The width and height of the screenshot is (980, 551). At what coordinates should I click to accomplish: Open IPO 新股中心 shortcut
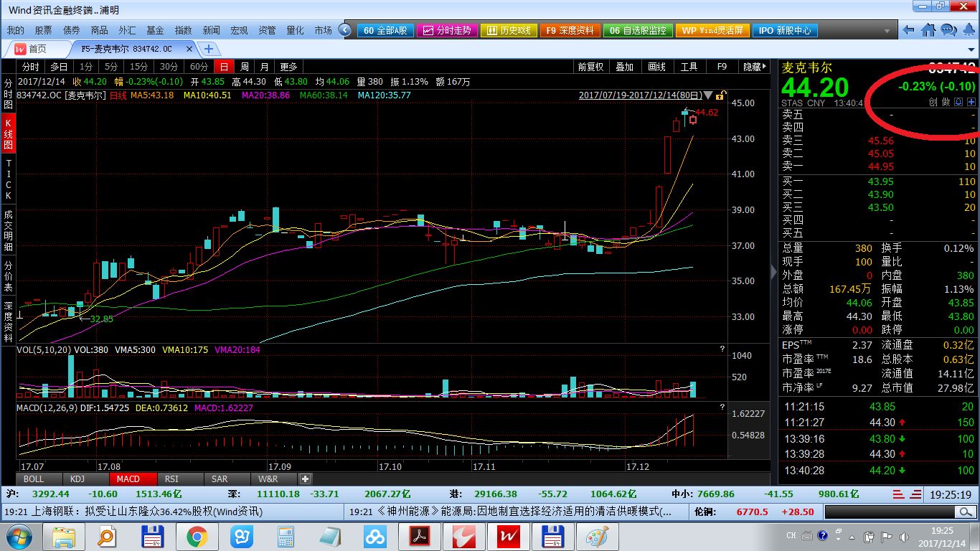point(786,30)
